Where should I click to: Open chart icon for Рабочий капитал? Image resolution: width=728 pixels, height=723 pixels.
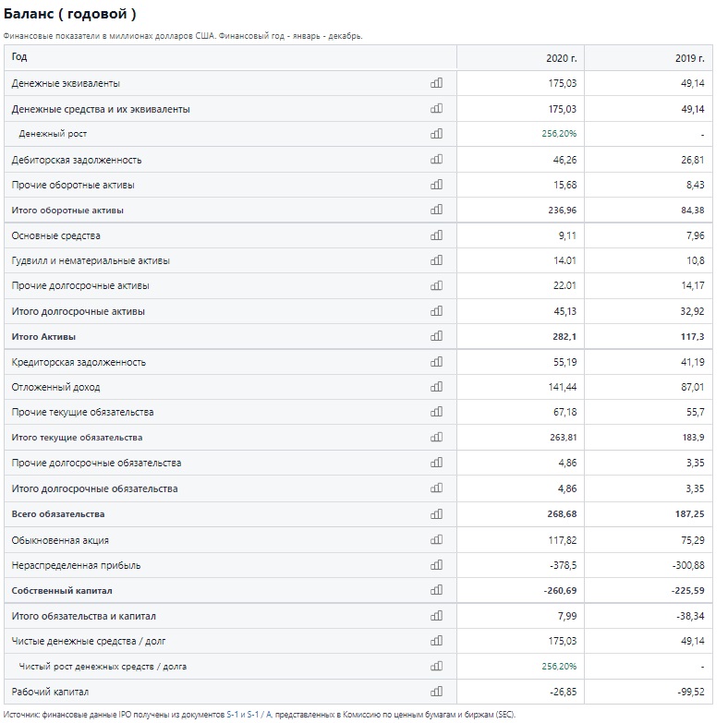pos(436,691)
